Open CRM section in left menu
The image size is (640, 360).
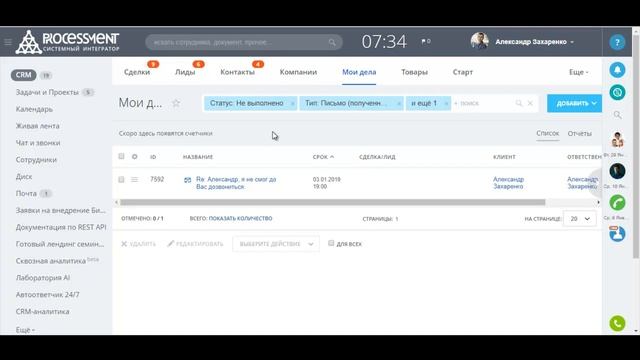click(24, 75)
